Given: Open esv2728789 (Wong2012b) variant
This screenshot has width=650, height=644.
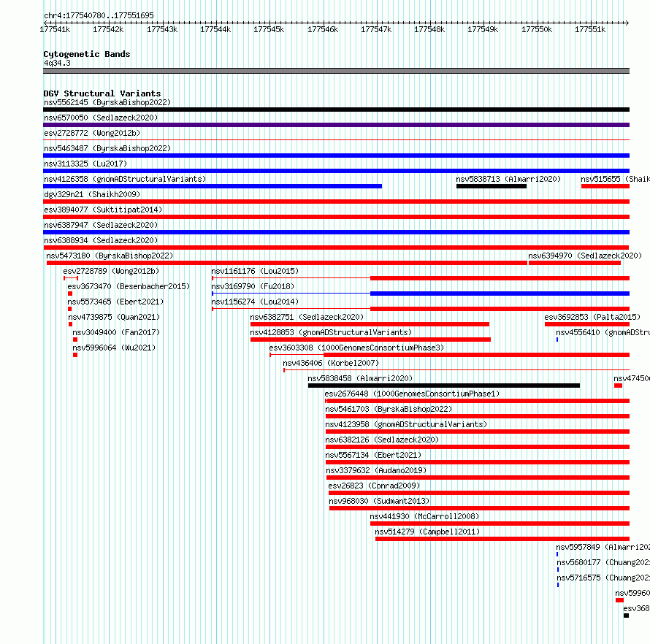Looking at the screenshot, I should coord(111,271).
